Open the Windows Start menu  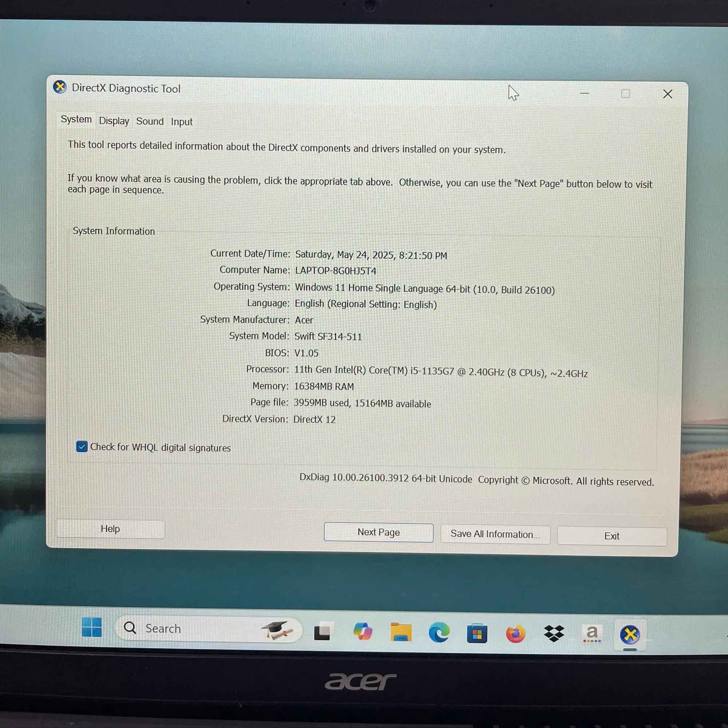click(x=92, y=627)
